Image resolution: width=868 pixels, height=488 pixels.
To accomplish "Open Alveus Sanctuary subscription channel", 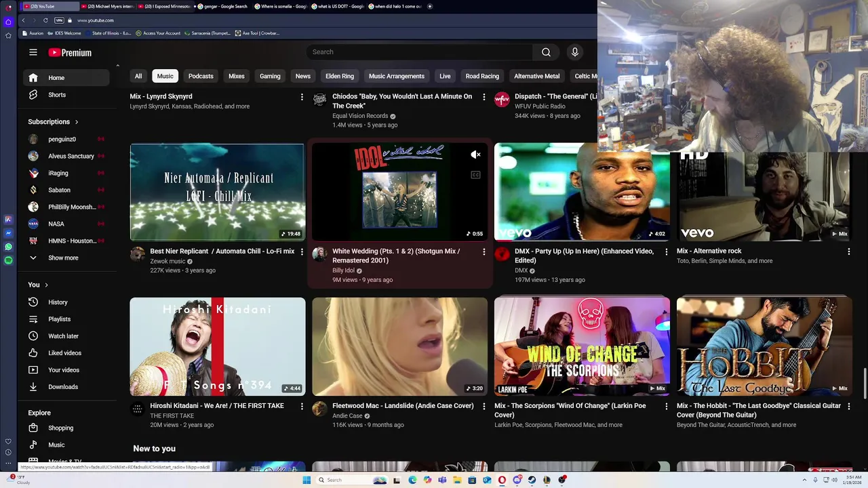I will pos(66,156).
